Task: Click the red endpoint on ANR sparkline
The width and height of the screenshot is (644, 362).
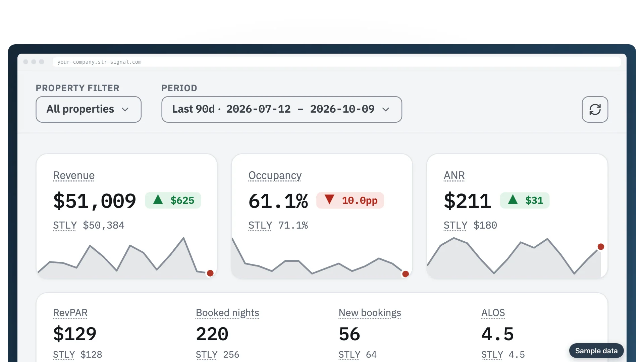Action: [x=601, y=247]
